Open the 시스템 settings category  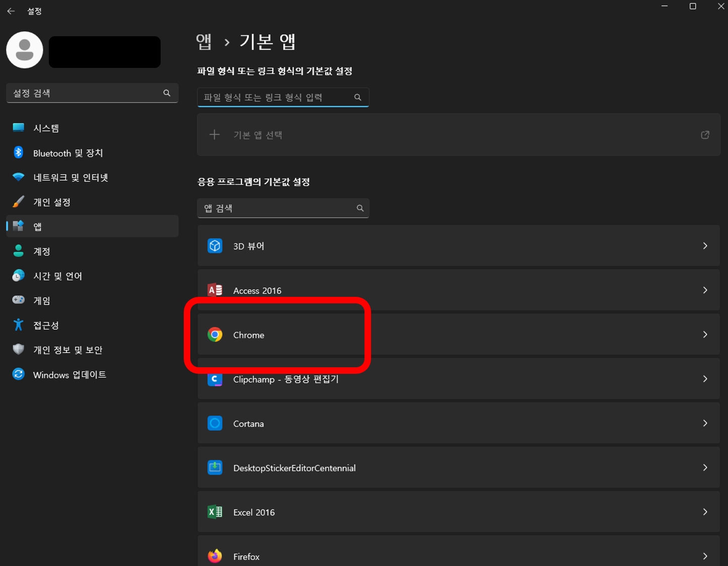pyautogui.click(x=92, y=128)
